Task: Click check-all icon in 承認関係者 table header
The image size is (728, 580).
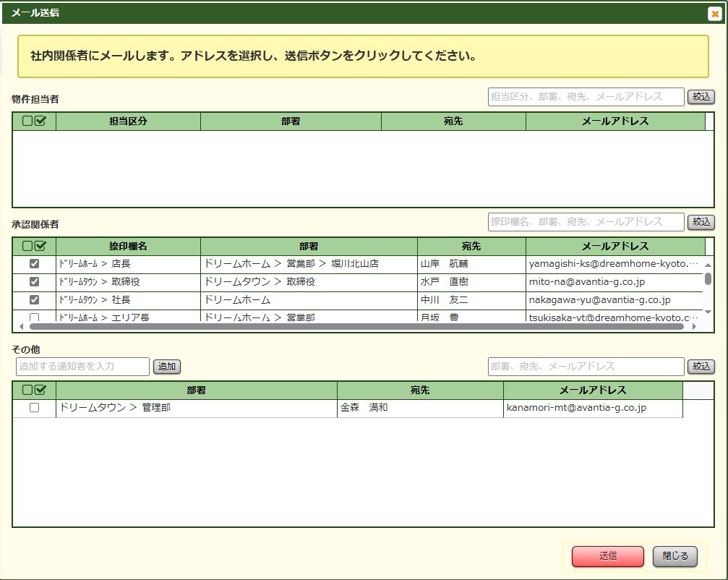Action: [40, 246]
